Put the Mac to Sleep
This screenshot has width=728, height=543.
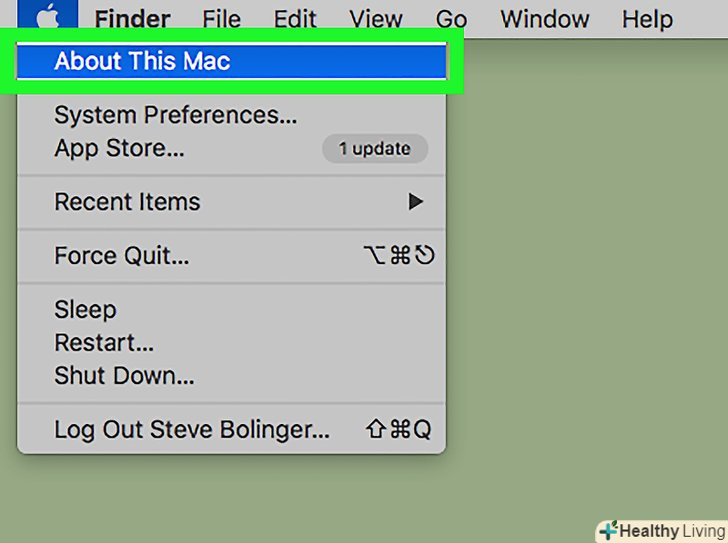click(x=85, y=310)
